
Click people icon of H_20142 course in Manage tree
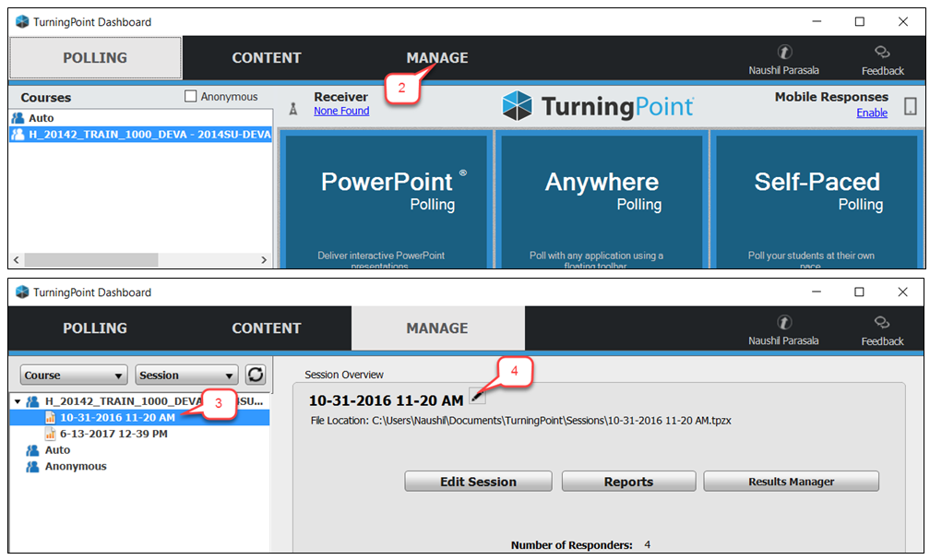32,401
